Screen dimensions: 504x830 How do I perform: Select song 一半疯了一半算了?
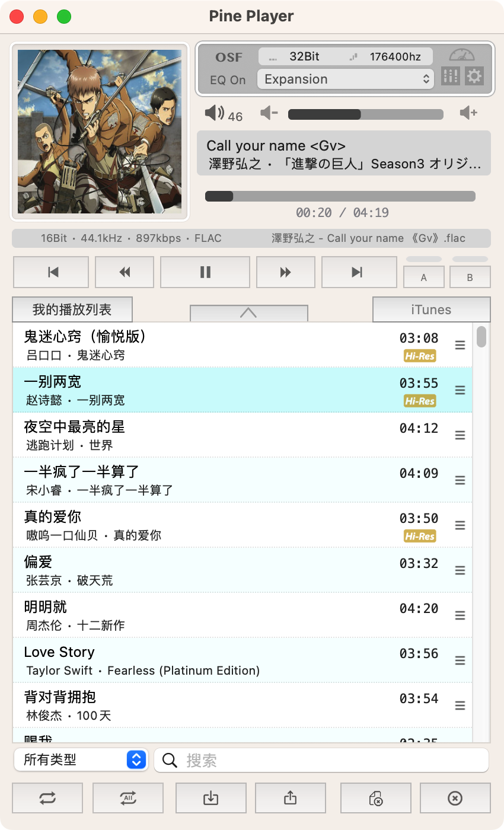coord(243,480)
